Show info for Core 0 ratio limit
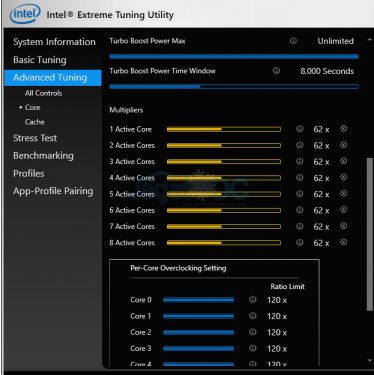The image size is (374, 375). [x=253, y=300]
